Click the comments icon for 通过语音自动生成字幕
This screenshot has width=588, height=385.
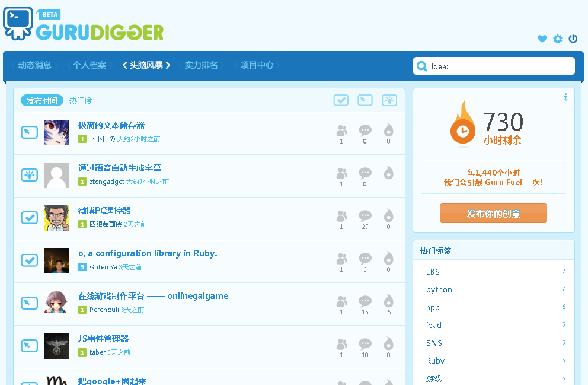[365, 173]
